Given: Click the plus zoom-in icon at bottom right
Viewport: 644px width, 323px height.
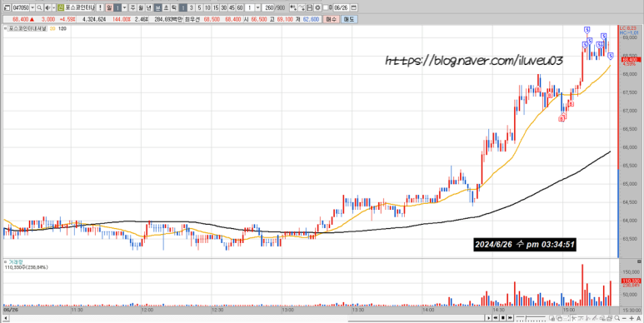Looking at the screenshot, I should (632, 318).
